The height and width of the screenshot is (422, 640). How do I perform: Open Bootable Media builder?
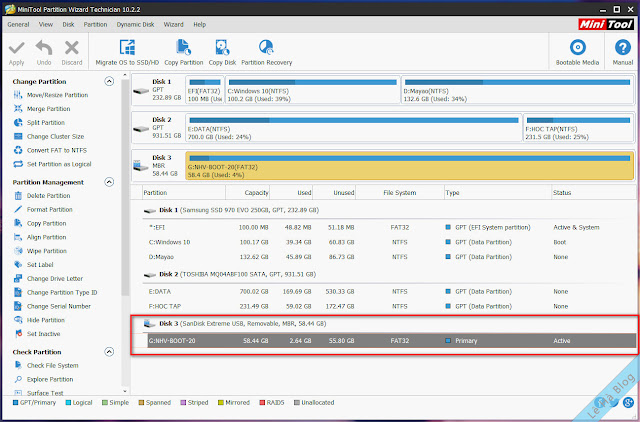[577, 52]
